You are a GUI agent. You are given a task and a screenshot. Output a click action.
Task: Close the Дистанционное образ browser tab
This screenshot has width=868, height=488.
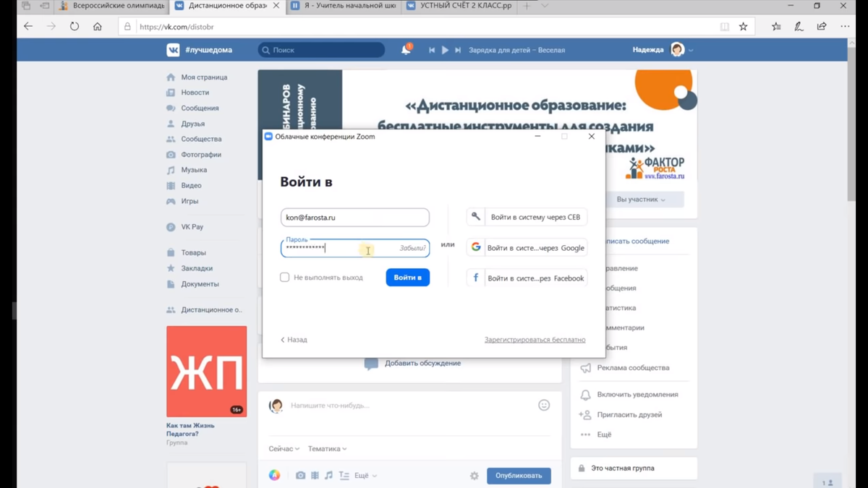tap(276, 6)
